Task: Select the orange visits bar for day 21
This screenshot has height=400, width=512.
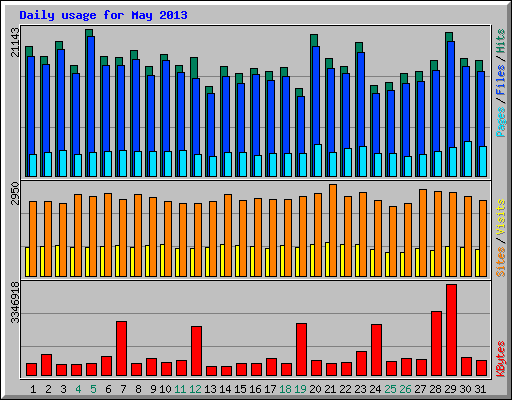Action: point(333,230)
